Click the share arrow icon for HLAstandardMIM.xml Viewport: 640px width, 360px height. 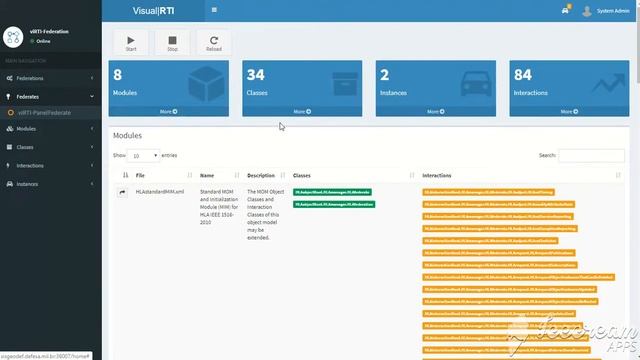pyautogui.click(x=122, y=193)
